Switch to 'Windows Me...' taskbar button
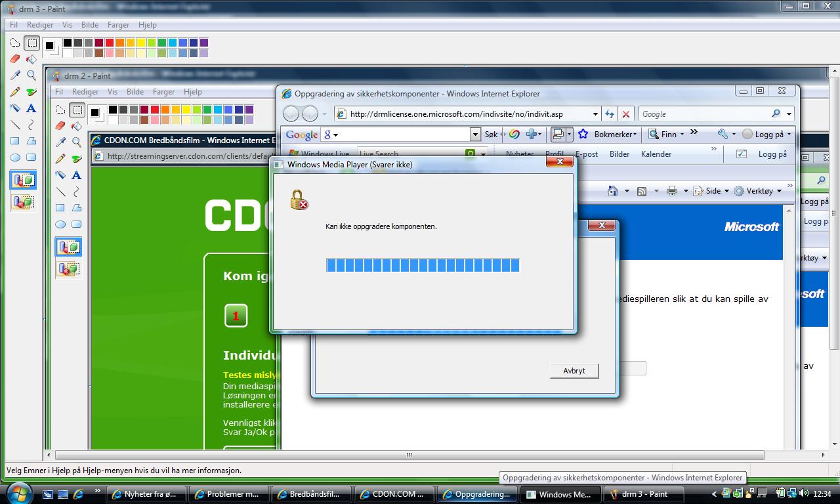The width and height of the screenshot is (840, 504). click(560, 494)
